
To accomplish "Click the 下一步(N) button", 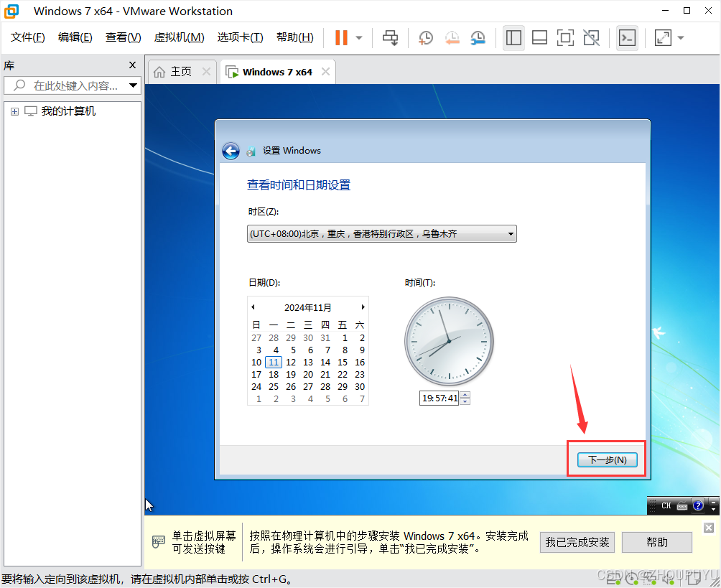I will coord(608,459).
